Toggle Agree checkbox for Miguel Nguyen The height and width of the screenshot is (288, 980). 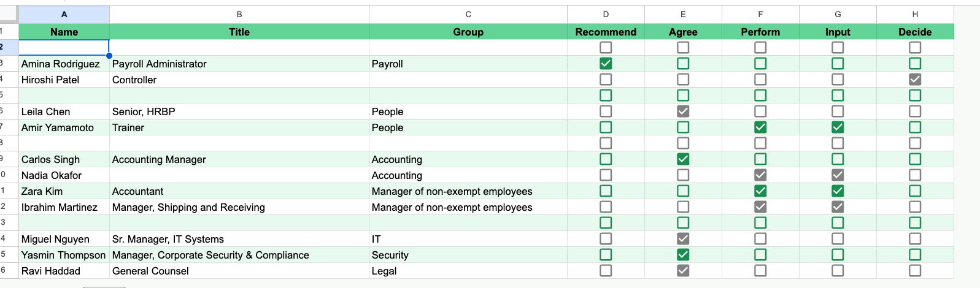coord(683,238)
